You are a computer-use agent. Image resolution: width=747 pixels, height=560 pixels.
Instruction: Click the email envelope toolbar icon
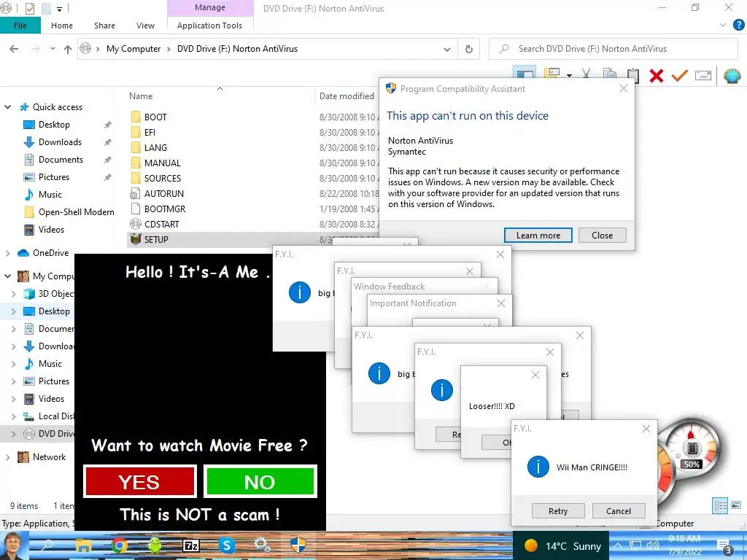[x=703, y=75]
